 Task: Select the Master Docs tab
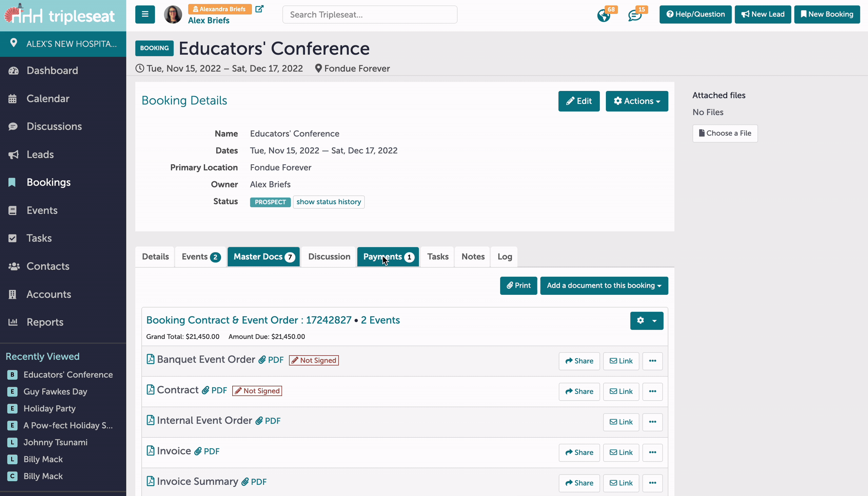(x=264, y=256)
